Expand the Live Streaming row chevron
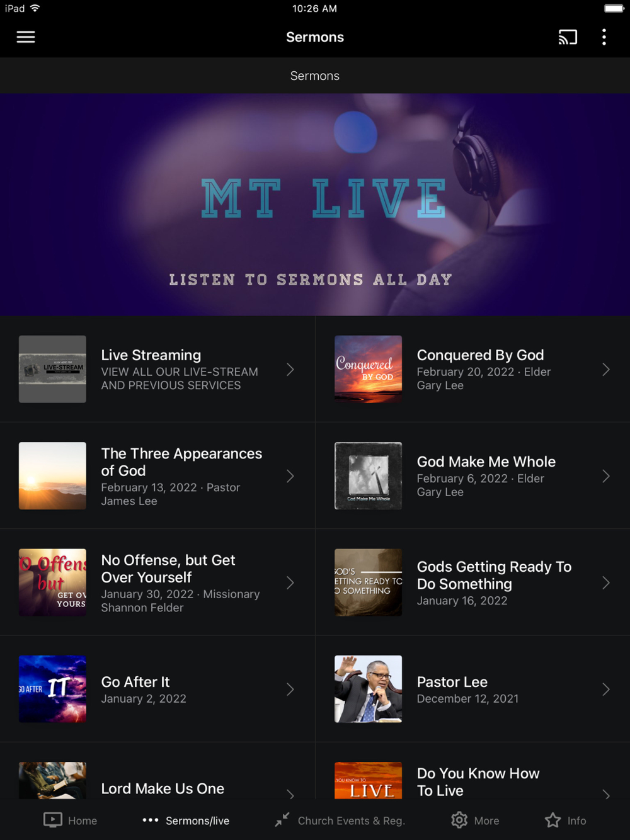This screenshot has height=840, width=630. (x=290, y=370)
